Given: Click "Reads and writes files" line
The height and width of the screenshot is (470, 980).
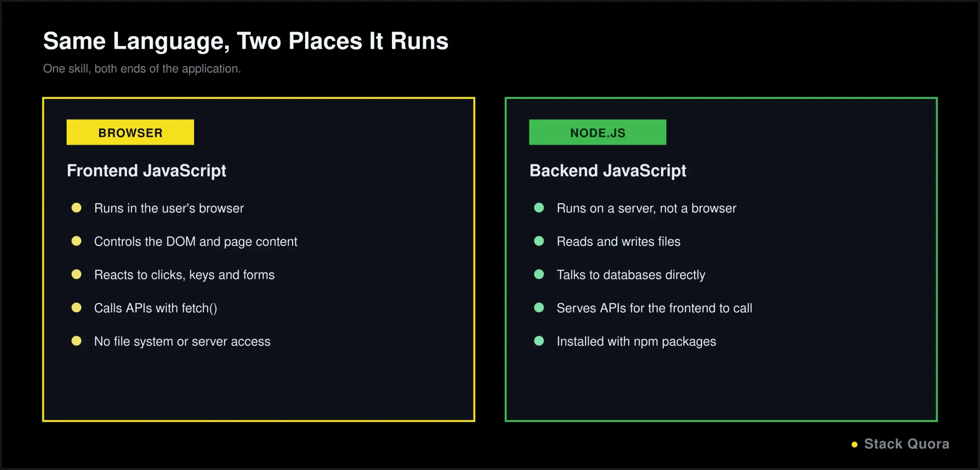Looking at the screenshot, I should (619, 242).
